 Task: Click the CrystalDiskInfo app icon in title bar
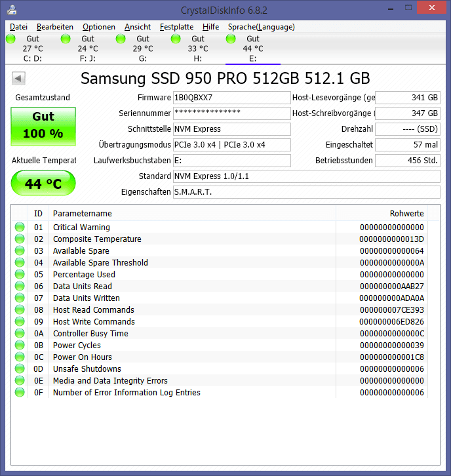(x=12, y=10)
